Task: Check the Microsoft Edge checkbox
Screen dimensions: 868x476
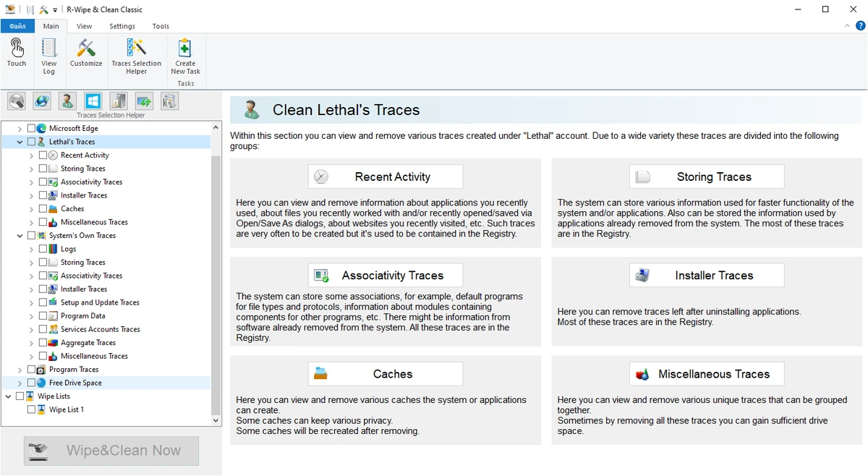Action: pos(31,128)
